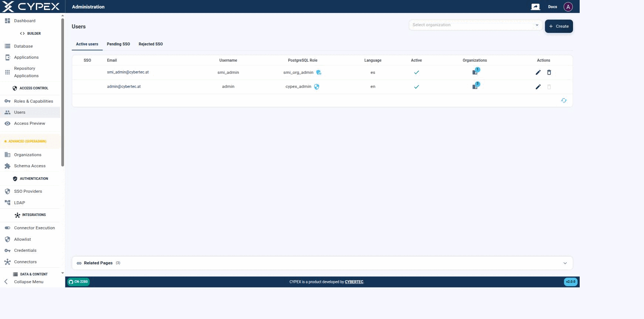Open the Select organization dropdown
Screen dimensions: 644x319
[x=475, y=25]
